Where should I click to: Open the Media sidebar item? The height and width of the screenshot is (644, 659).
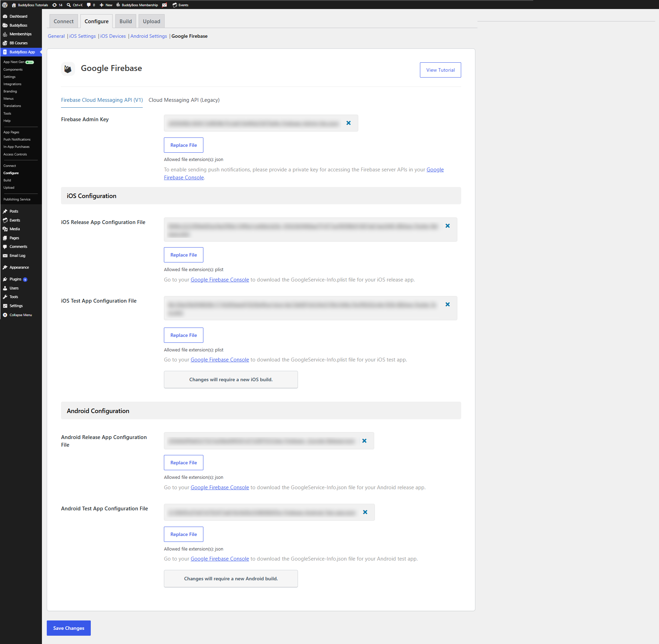15,229
